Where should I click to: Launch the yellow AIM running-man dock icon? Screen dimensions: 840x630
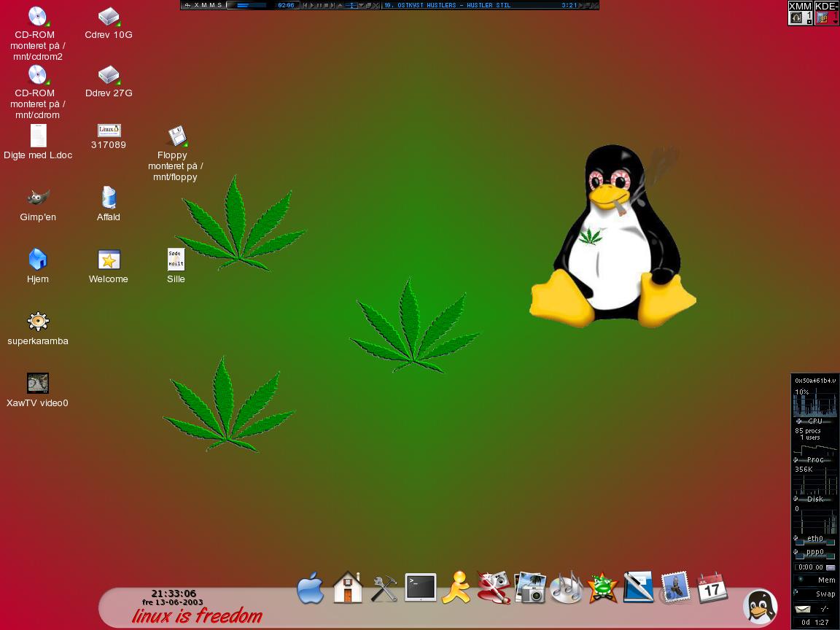coord(456,588)
